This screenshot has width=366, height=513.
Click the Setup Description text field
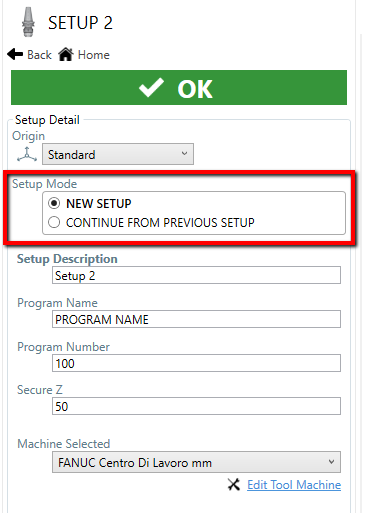click(x=196, y=275)
